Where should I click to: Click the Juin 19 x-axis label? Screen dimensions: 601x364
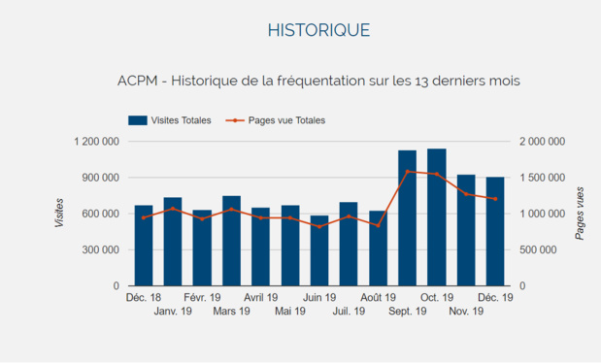coord(319,298)
